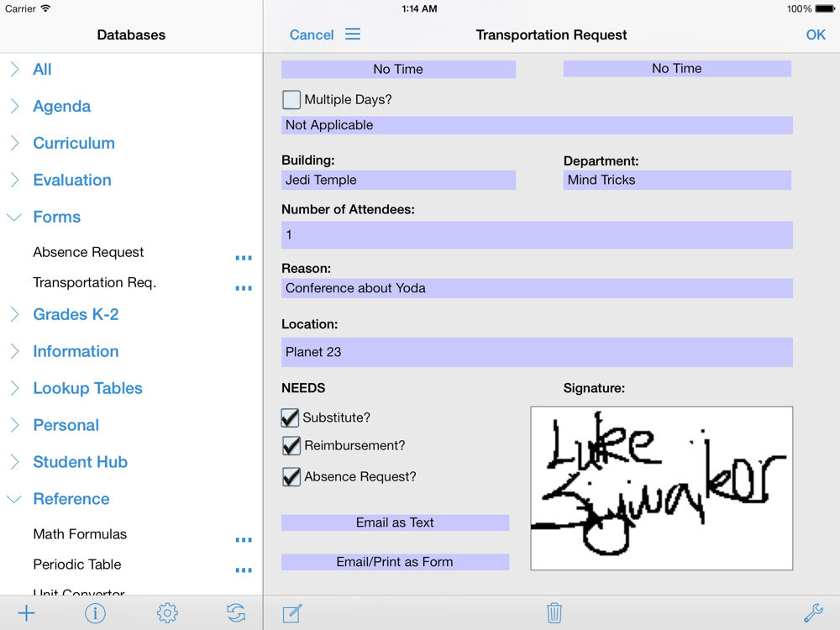Tap the Email as Text button

click(395, 522)
